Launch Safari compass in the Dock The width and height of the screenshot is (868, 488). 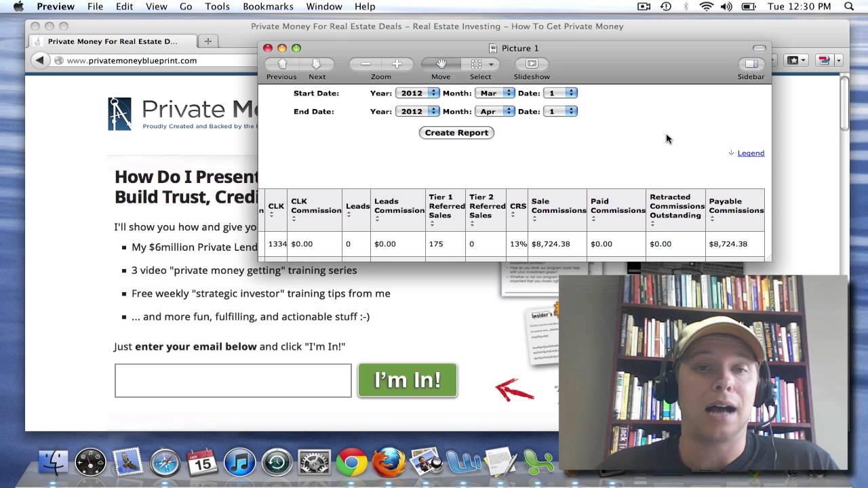(165, 463)
